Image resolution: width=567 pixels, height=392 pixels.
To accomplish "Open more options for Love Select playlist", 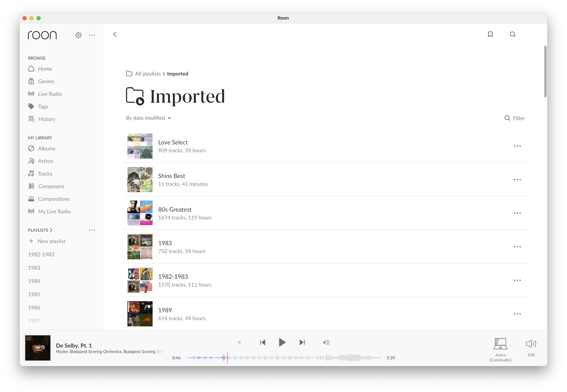I will point(517,146).
